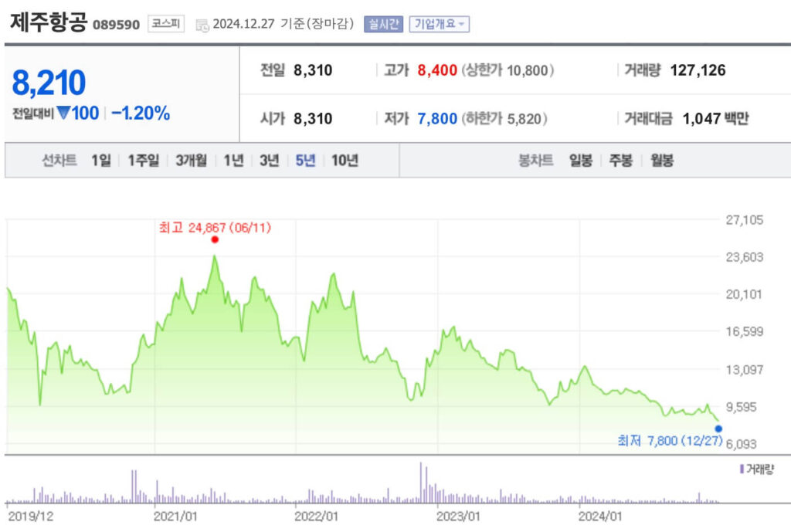This screenshot has width=791, height=532.
Task: Click the 23,603 price axis label
Action: [x=744, y=257]
